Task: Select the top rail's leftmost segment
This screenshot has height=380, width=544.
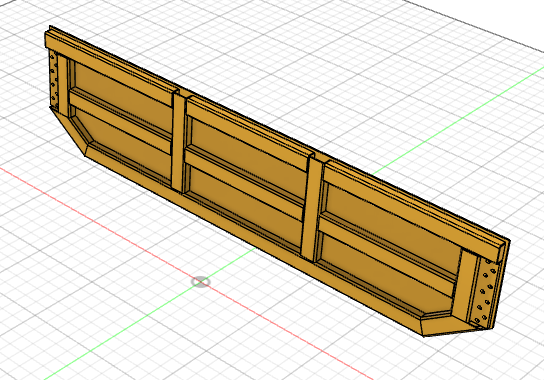Action: pyautogui.click(x=111, y=65)
